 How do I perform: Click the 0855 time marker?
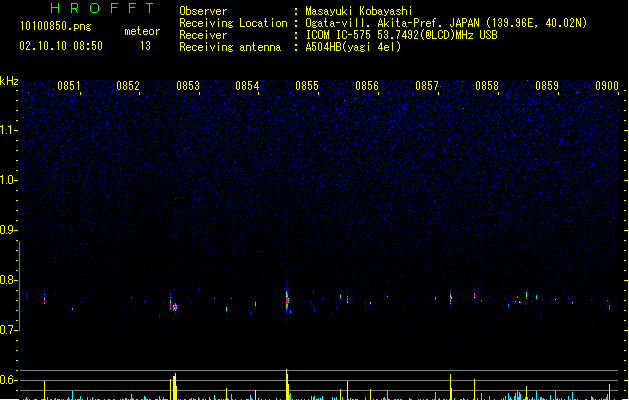pyautogui.click(x=307, y=86)
